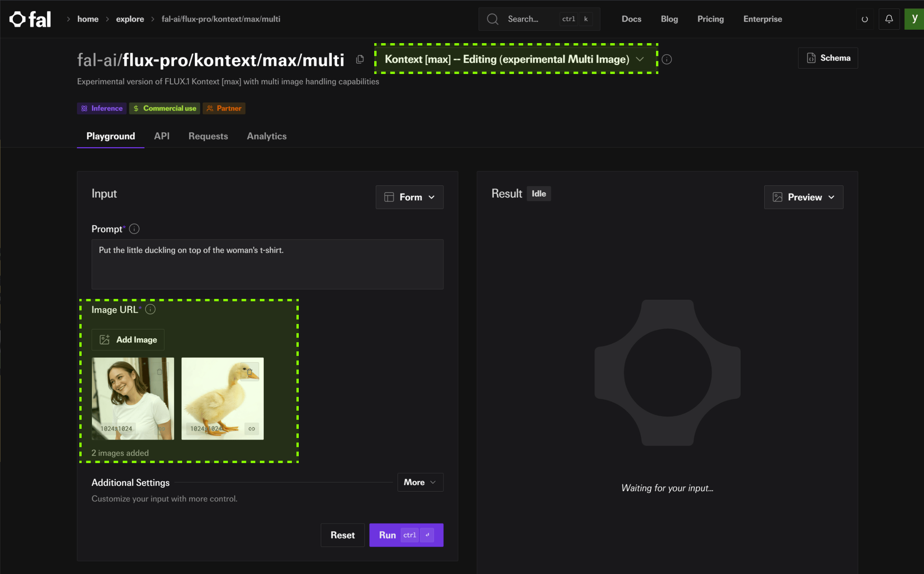Delete the duckling image

pos(249,372)
